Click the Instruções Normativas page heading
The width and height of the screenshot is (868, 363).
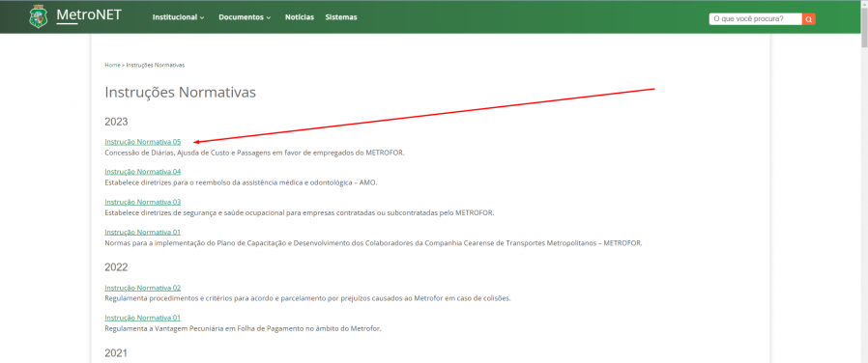coord(181,93)
